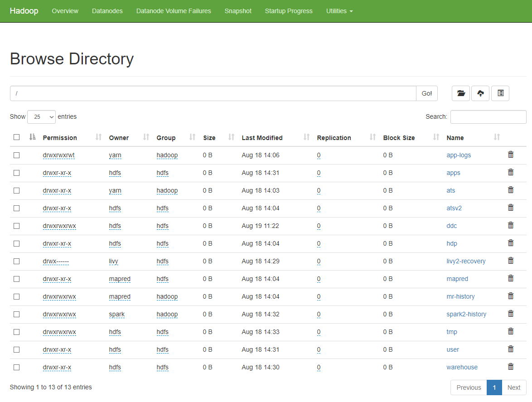Focus the Search input field
The image size is (532, 402).
(488, 117)
